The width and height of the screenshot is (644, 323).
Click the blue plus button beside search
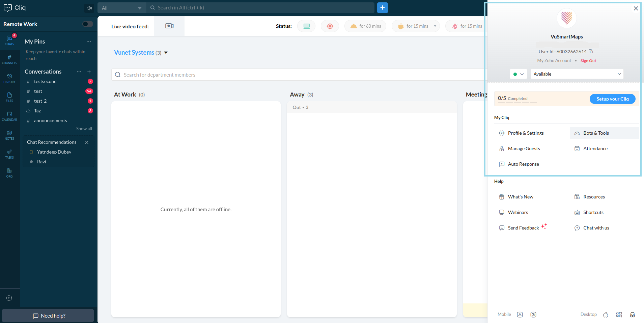coord(382,8)
